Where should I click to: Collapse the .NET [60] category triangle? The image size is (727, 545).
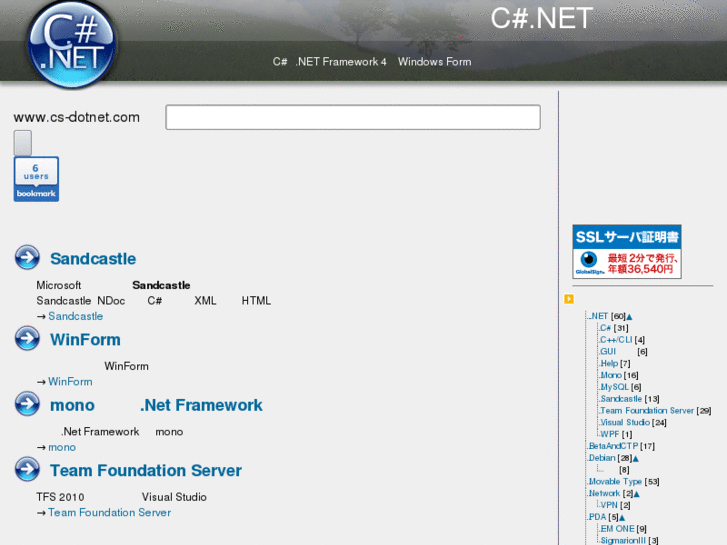click(629, 317)
